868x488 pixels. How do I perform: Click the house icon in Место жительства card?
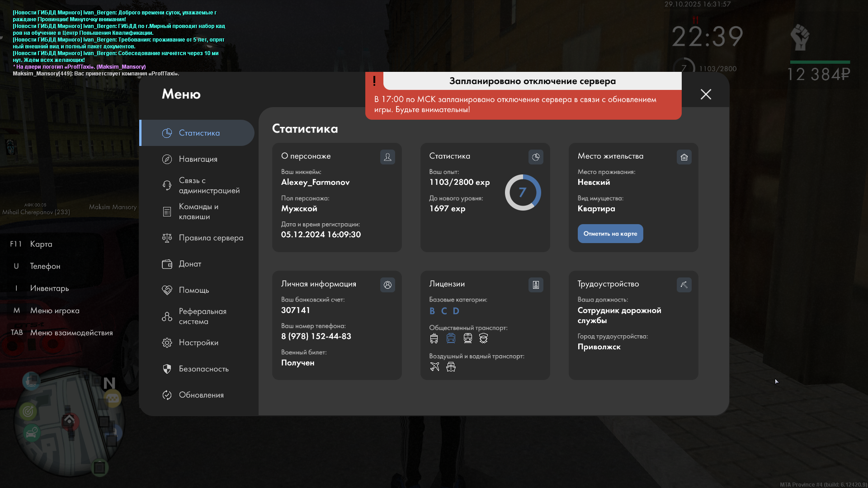coord(684,157)
